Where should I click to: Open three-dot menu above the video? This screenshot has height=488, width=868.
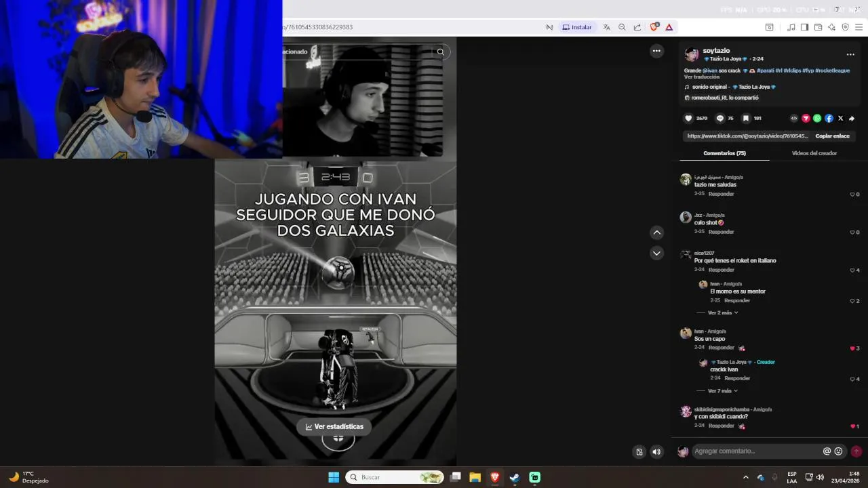(656, 51)
